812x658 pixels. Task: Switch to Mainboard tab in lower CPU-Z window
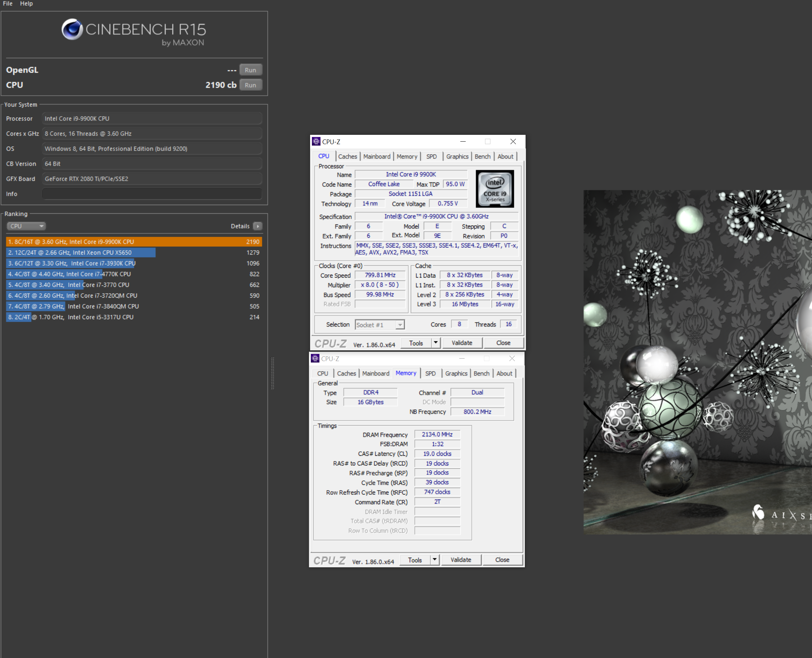click(x=375, y=374)
